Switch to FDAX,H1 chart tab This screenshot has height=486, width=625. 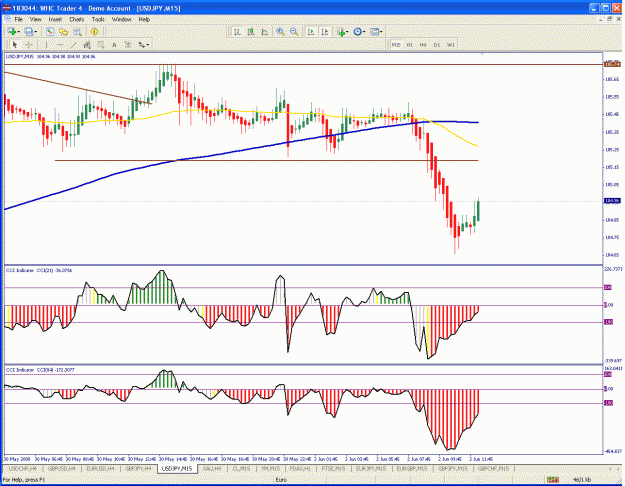pos(300,469)
